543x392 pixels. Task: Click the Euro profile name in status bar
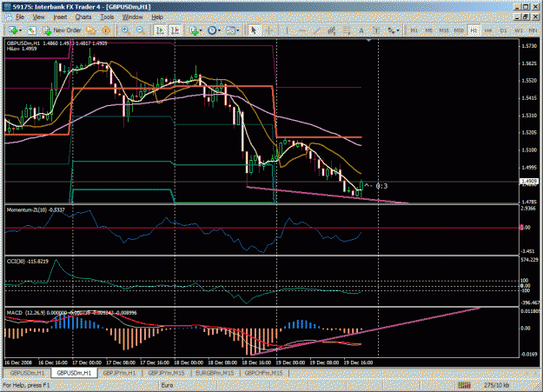tap(167, 385)
